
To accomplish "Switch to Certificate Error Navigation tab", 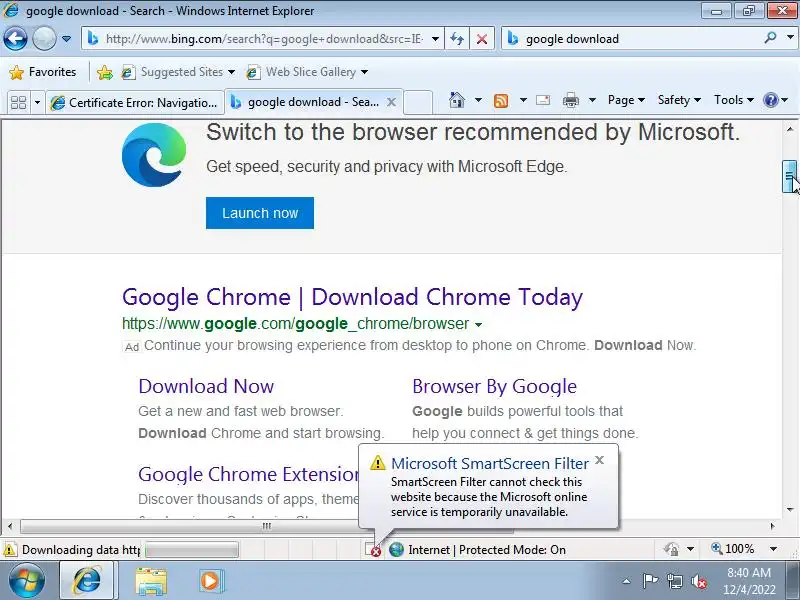I will coord(135,103).
